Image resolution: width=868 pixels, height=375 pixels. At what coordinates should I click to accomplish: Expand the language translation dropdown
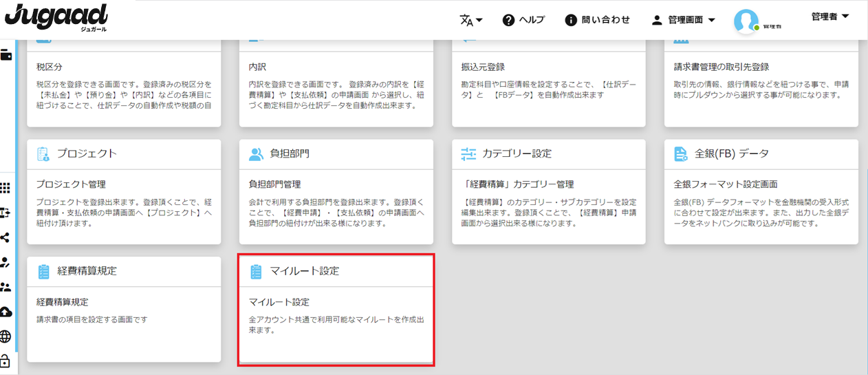pyautogui.click(x=471, y=20)
